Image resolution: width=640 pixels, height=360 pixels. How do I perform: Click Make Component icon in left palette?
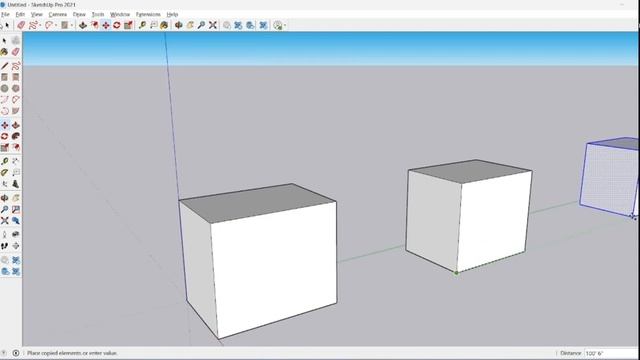[x=16, y=40]
